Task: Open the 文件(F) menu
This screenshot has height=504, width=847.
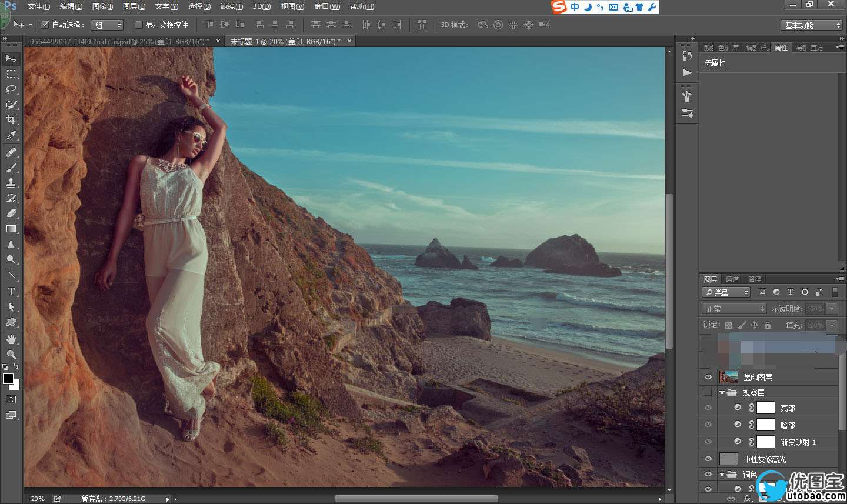Action: point(39,6)
